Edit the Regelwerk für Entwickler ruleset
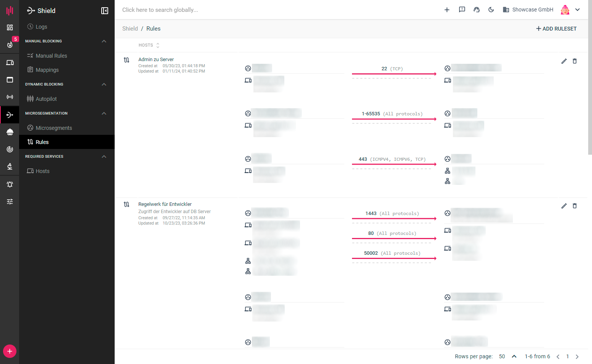592x364 pixels. click(564, 206)
